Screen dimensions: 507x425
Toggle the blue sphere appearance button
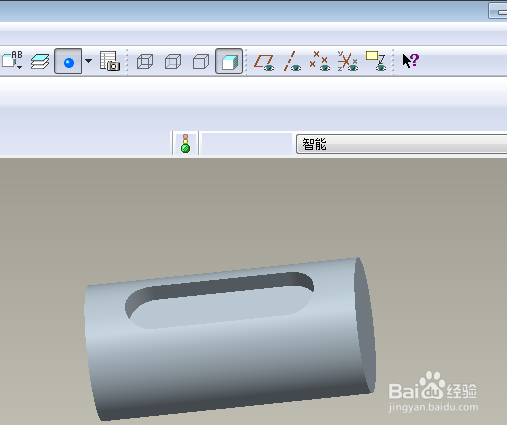(x=68, y=61)
